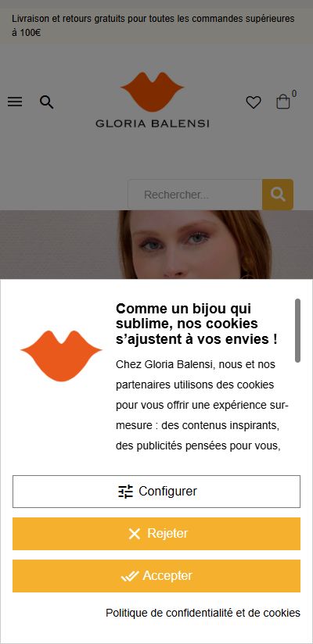313x644 pixels.
Task: Click the double-check icon in Accepter
Action: (x=130, y=576)
